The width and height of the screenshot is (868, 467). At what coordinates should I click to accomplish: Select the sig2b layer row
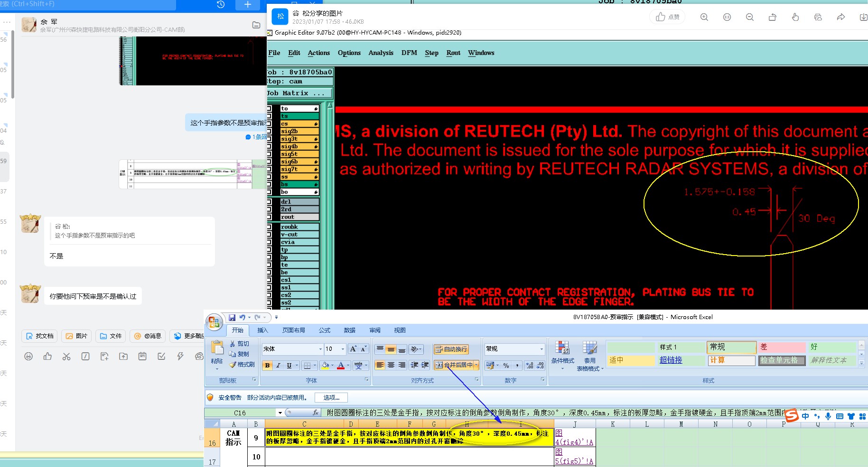pos(299,131)
